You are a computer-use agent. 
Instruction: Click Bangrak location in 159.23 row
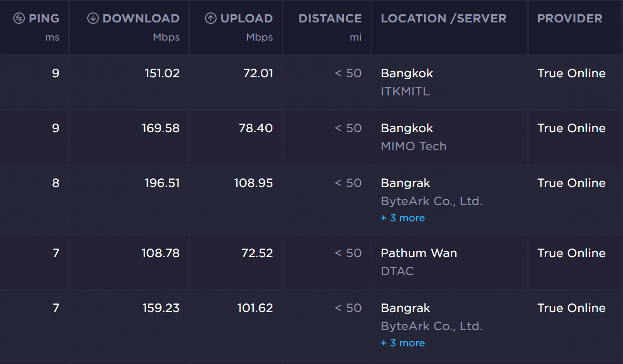point(405,308)
